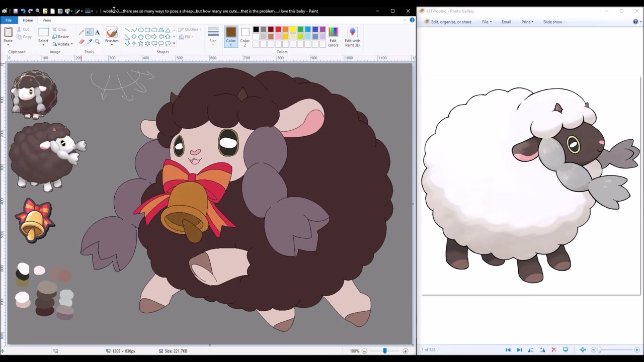Screen dimensions: 644x362
Task: Click Edit with Paint 3D icon
Action: click(x=352, y=37)
